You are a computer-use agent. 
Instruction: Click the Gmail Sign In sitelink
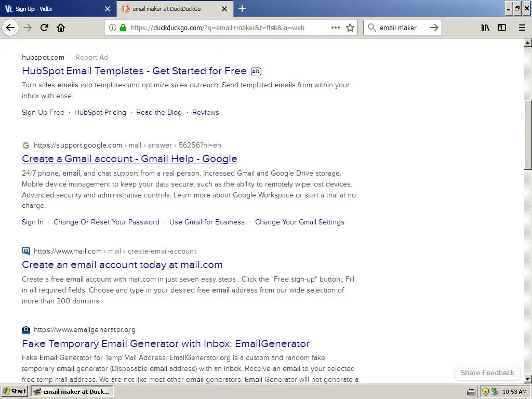[x=33, y=222]
